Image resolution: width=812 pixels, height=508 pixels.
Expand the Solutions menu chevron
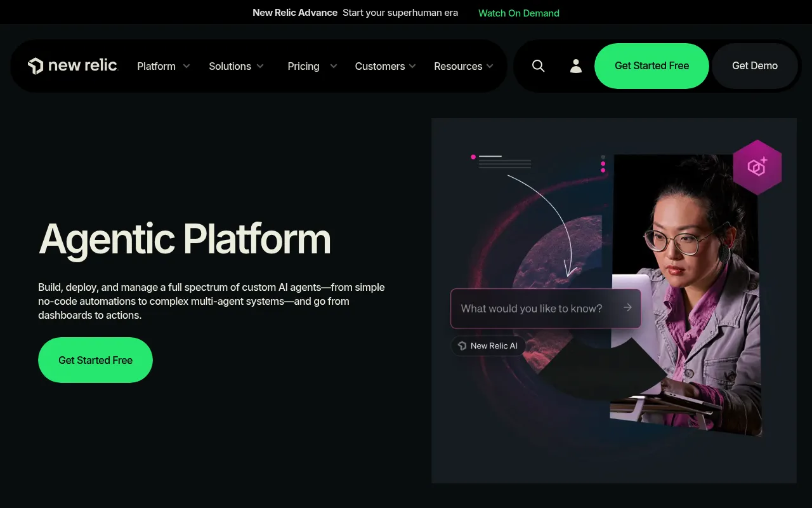(260, 66)
